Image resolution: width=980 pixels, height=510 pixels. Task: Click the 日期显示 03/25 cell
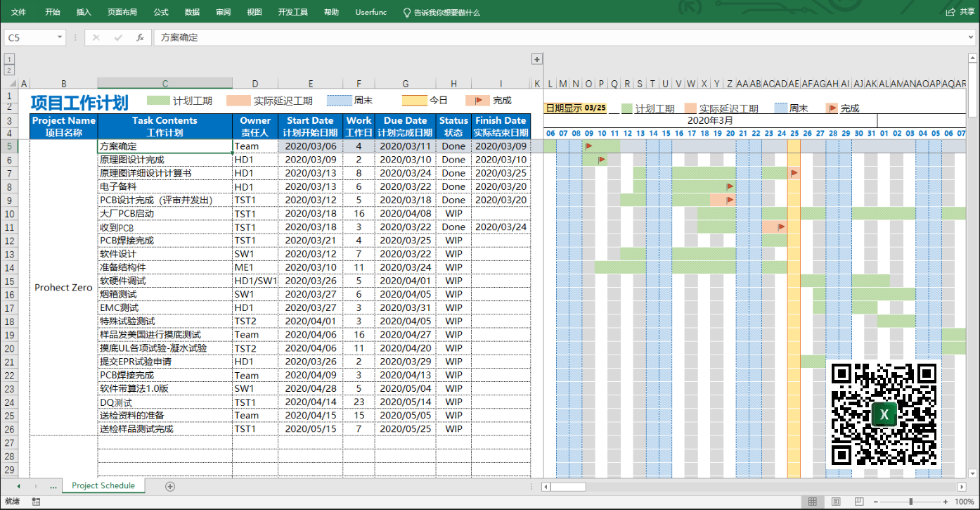tap(575, 108)
